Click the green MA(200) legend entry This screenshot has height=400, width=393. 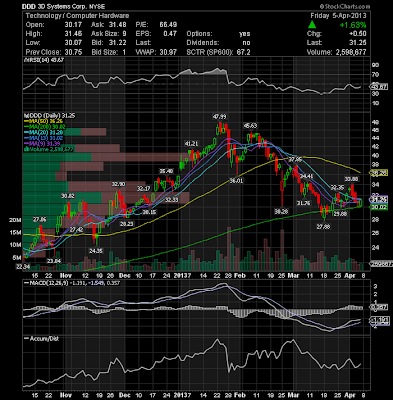click(44, 127)
